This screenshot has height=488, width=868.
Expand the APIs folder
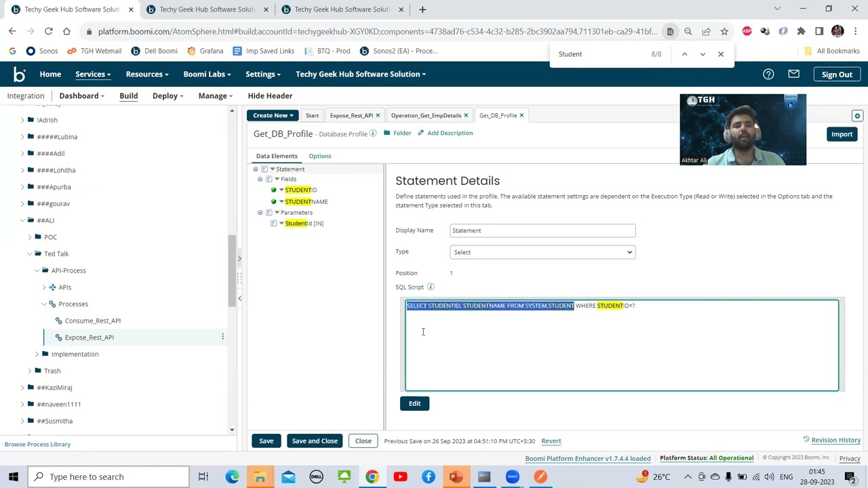[x=45, y=287]
